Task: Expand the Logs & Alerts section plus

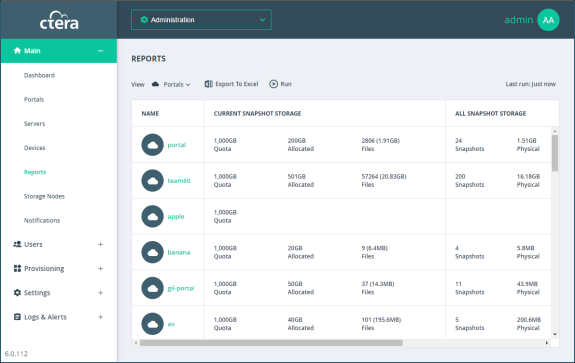Action: pos(100,317)
